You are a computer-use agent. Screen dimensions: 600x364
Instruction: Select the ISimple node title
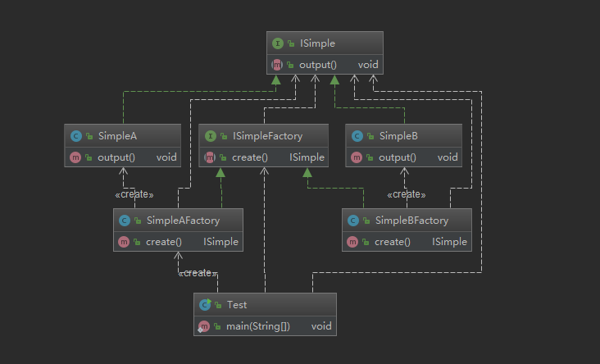click(318, 43)
